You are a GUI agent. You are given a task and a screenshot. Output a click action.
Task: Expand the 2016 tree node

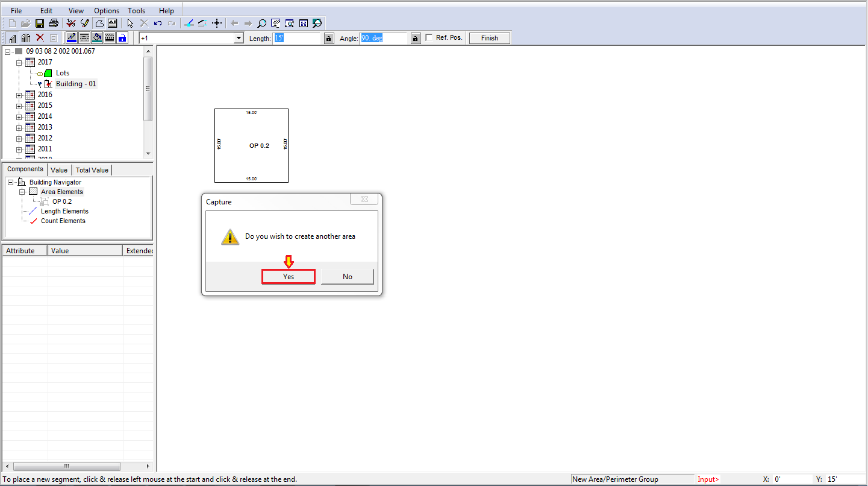tap(19, 95)
